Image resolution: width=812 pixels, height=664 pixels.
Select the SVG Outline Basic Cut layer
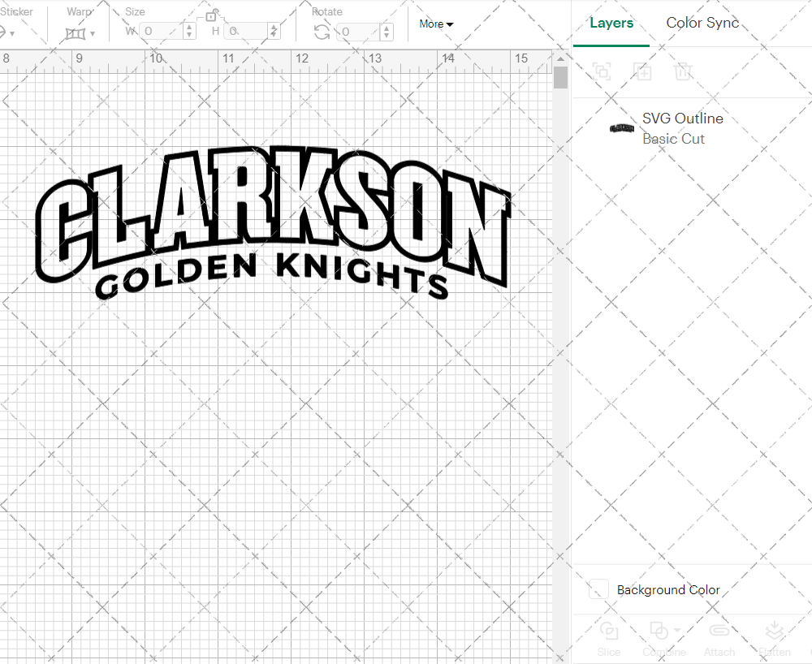682,128
